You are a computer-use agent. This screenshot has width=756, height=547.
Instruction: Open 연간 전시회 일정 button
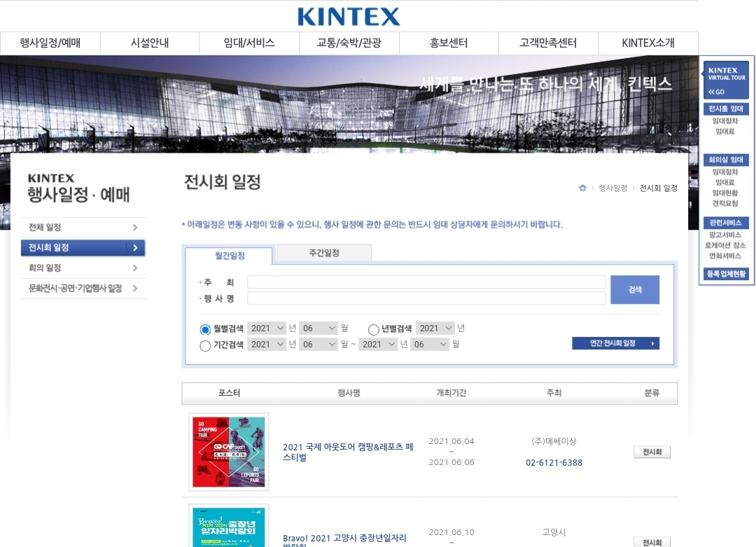click(616, 343)
